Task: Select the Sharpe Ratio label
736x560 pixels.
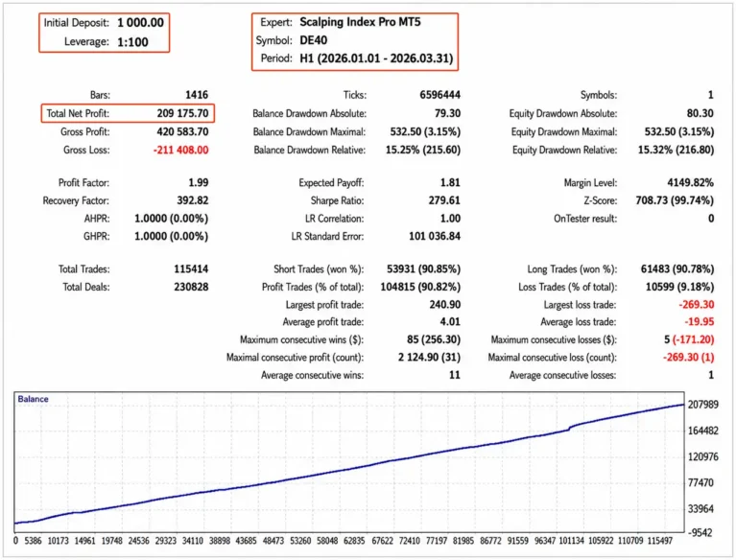Action: (337, 200)
